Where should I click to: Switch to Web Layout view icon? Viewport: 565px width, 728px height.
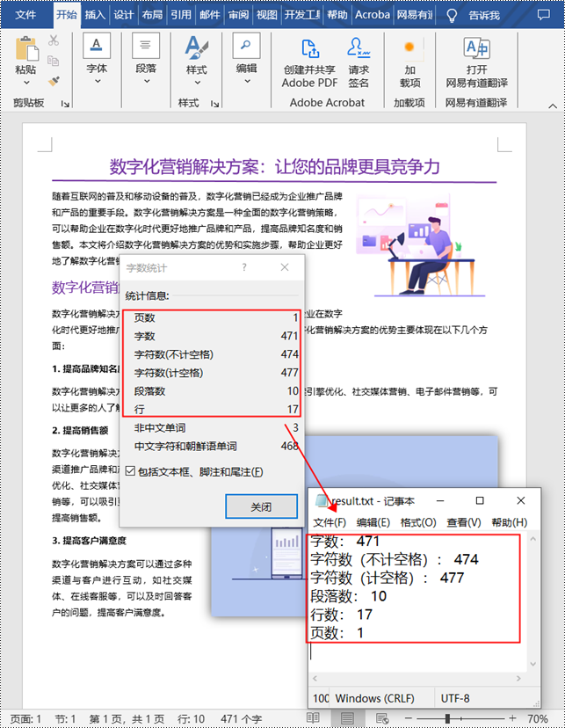(382, 718)
